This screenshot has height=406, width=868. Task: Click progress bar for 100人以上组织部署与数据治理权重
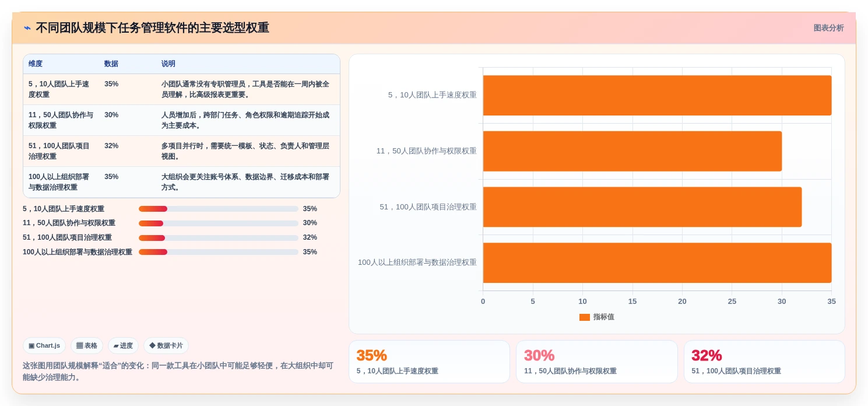tap(219, 252)
